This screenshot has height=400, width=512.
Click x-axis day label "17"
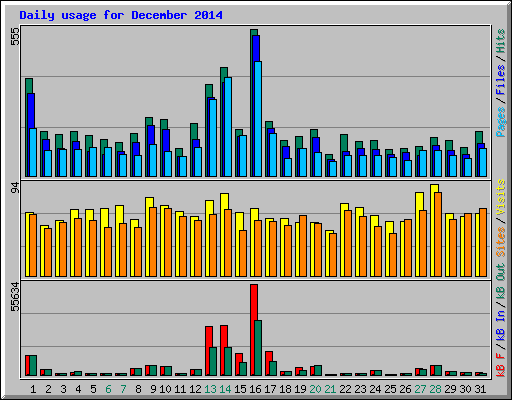270,389
